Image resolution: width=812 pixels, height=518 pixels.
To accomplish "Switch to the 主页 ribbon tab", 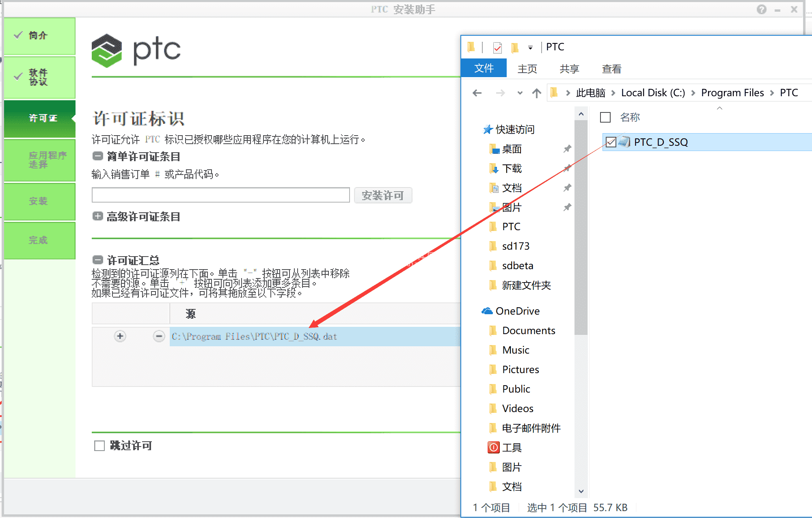I will pyautogui.click(x=527, y=69).
